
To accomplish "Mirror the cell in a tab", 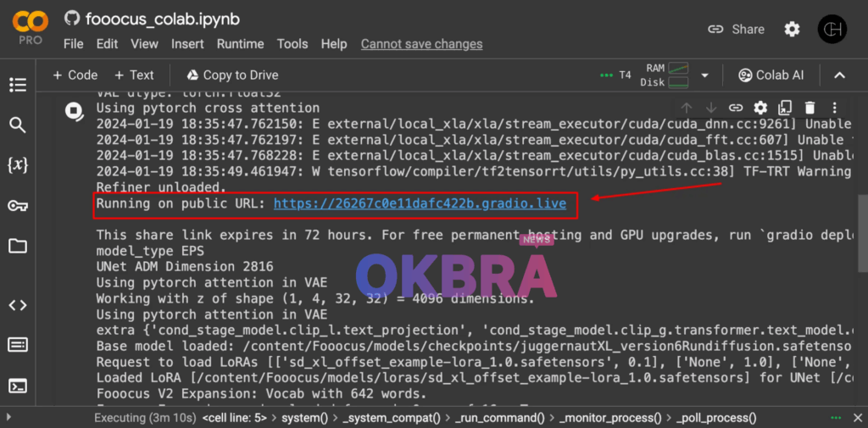I will tap(785, 108).
